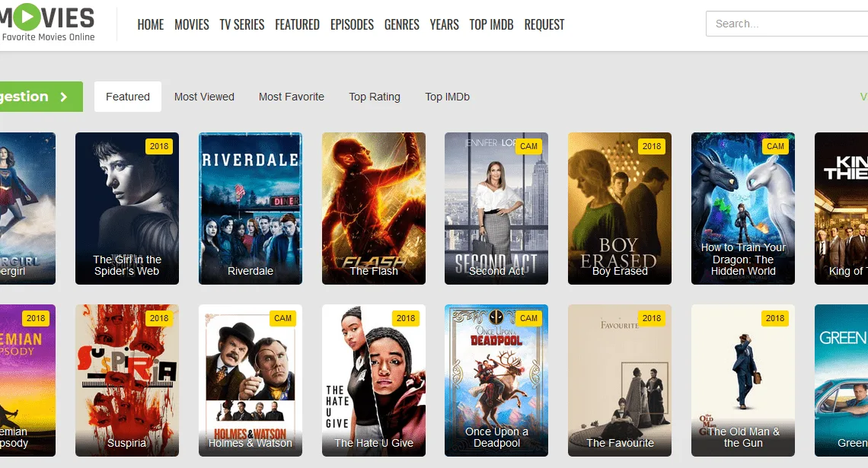Open the YEARS menu

click(445, 24)
